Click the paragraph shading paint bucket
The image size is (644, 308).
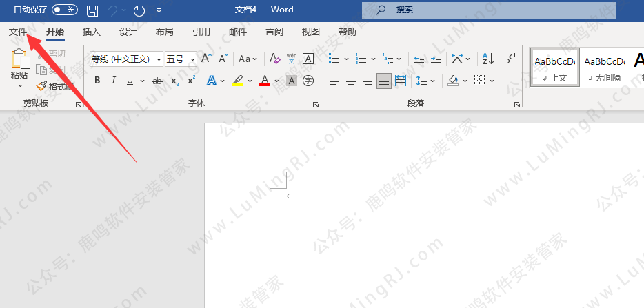coord(453,81)
